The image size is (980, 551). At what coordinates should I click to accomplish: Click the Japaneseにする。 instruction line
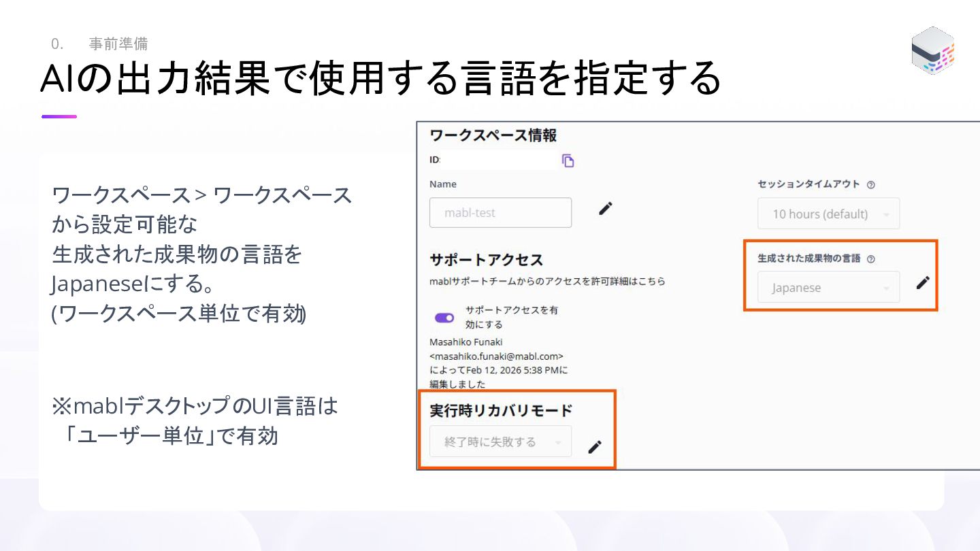tap(133, 284)
